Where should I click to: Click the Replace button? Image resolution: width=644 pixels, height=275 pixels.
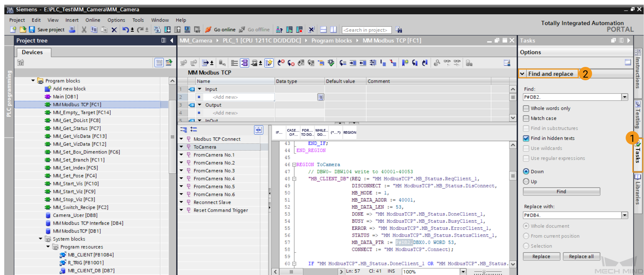541,256
